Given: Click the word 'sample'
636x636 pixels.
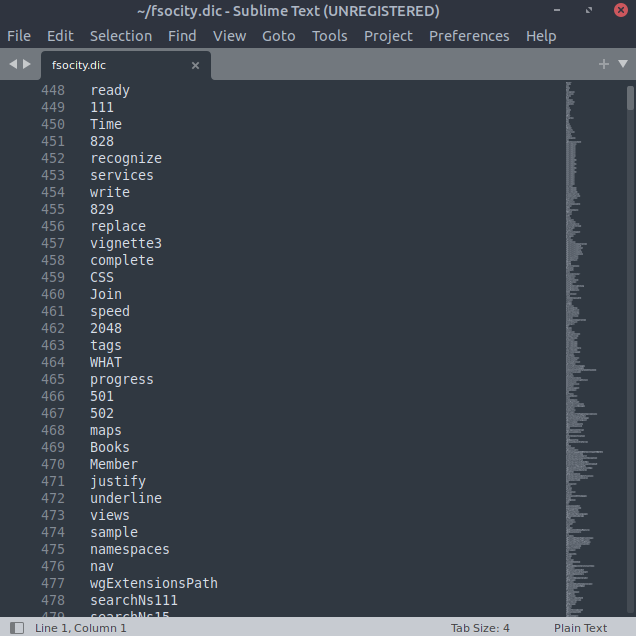Looking at the screenshot, I should [114, 533].
